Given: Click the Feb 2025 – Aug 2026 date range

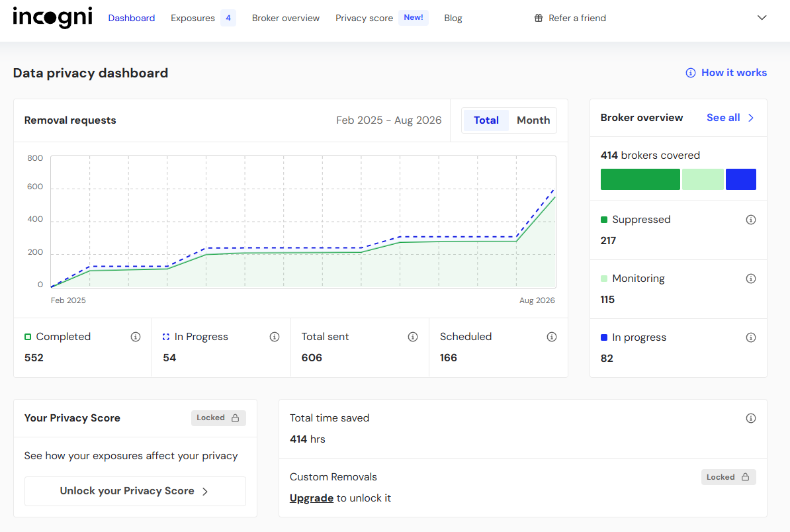Looking at the screenshot, I should click(x=388, y=120).
